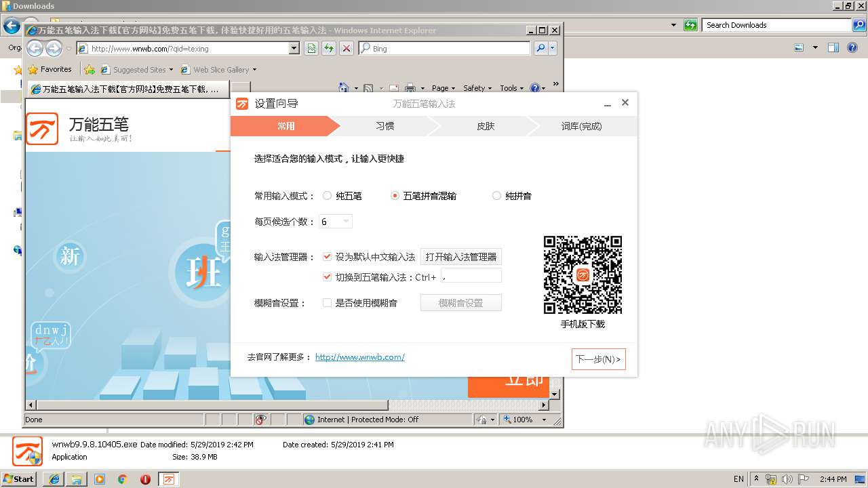This screenshot has width=868, height=488.
Task: Open the Page menu dropdown
Action: (443, 88)
